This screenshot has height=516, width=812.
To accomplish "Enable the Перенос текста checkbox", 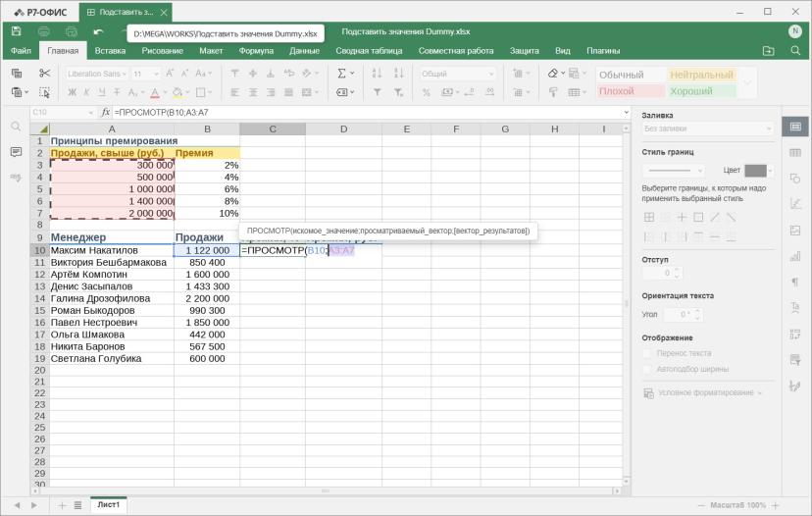I will [x=647, y=353].
